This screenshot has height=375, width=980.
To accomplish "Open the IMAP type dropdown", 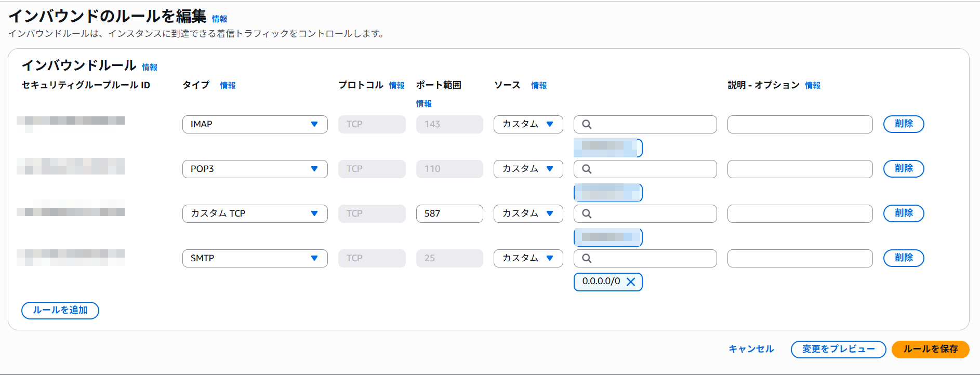I will pos(255,124).
